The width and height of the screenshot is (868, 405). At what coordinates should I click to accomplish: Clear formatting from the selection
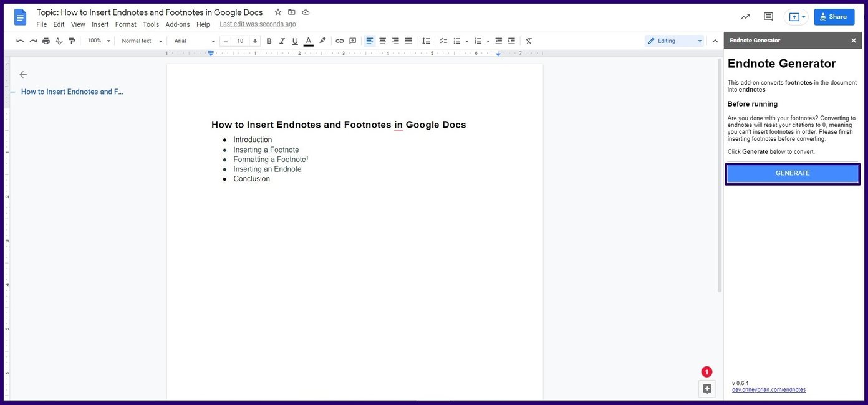click(x=529, y=41)
